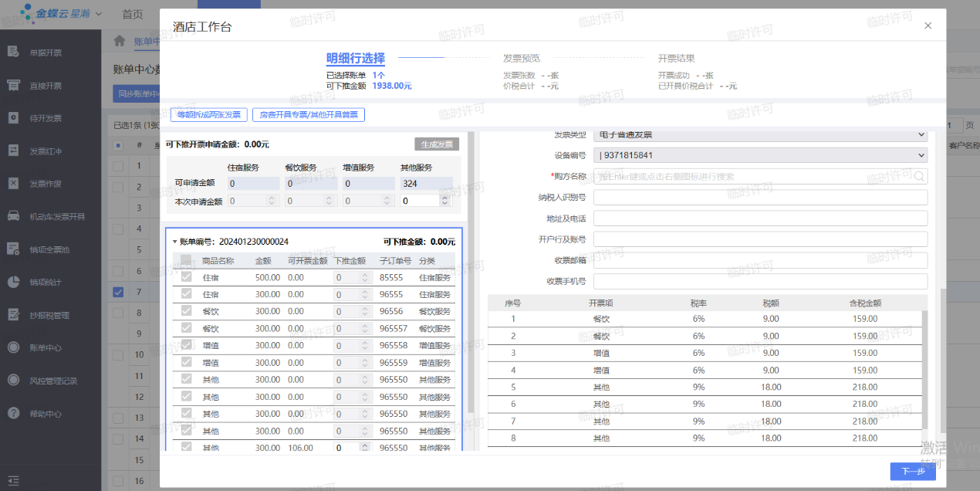This screenshot has height=491, width=980.
Task: Click 等额拆成两张发票 button
Action: click(209, 115)
